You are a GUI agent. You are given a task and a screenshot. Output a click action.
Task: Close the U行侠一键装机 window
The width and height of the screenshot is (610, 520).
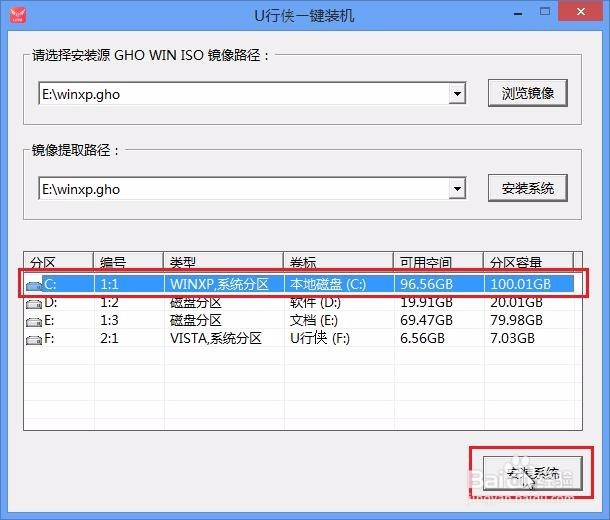tap(581, 11)
